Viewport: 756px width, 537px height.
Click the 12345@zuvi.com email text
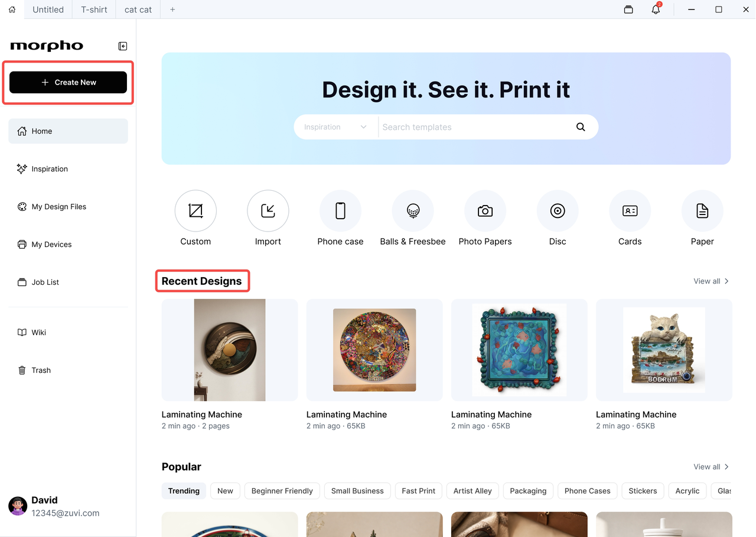(66, 513)
